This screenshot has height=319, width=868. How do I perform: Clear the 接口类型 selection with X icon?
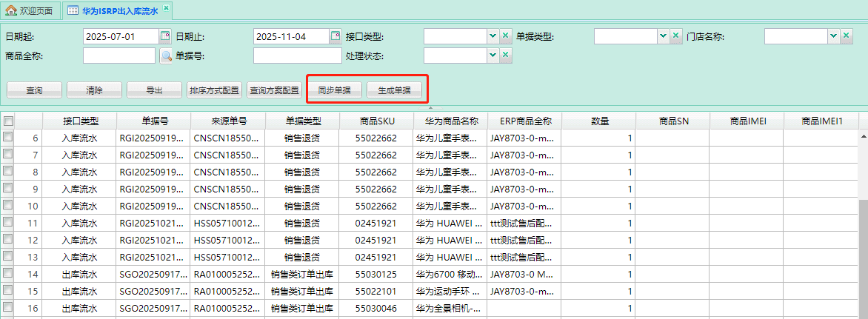click(506, 36)
